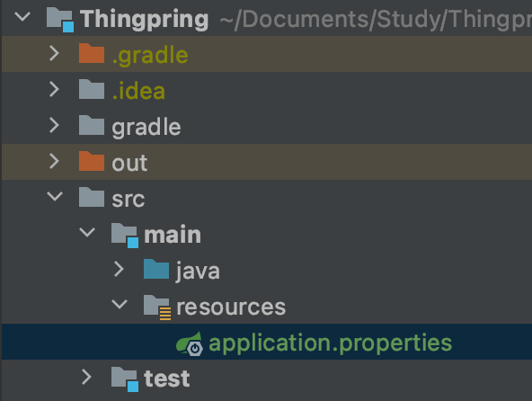Click the orange out folder icon
532x401 pixels.
(92, 161)
